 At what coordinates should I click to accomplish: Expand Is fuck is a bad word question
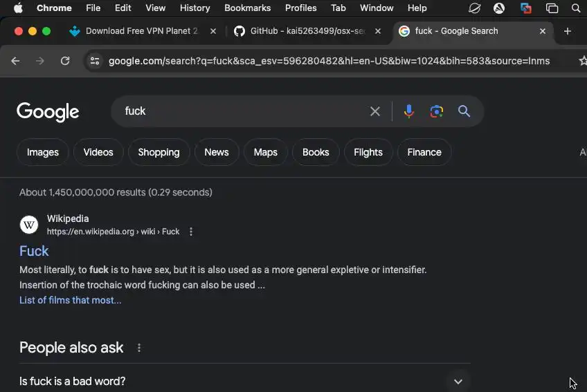(x=458, y=382)
